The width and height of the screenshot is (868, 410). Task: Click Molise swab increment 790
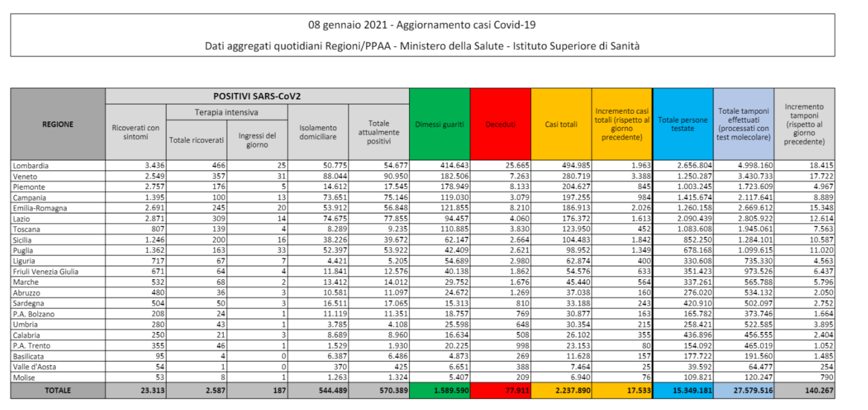pyautogui.click(x=825, y=377)
